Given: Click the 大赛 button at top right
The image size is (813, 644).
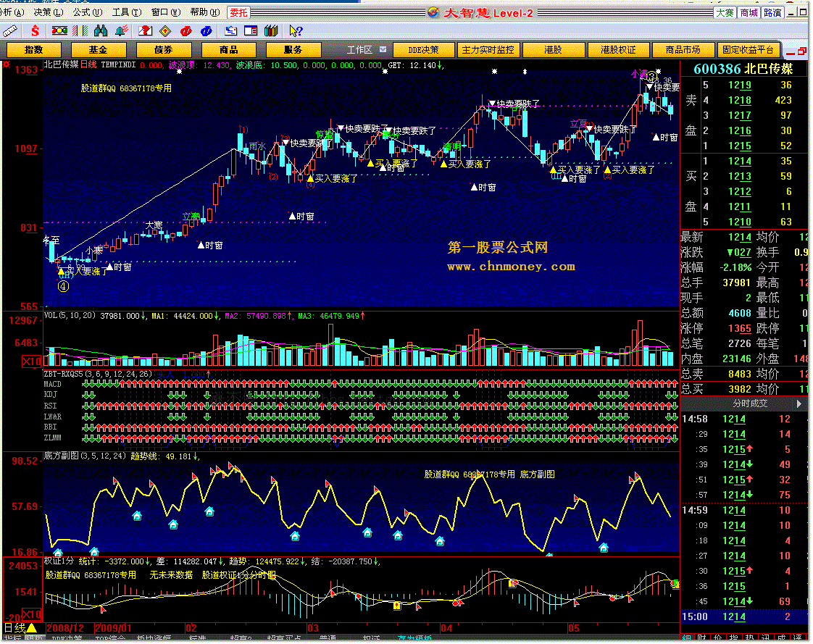Looking at the screenshot, I should 725,12.
